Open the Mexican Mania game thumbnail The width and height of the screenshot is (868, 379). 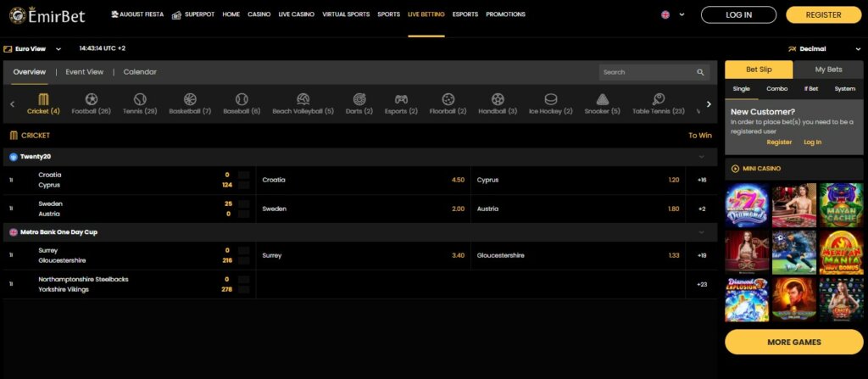click(841, 253)
